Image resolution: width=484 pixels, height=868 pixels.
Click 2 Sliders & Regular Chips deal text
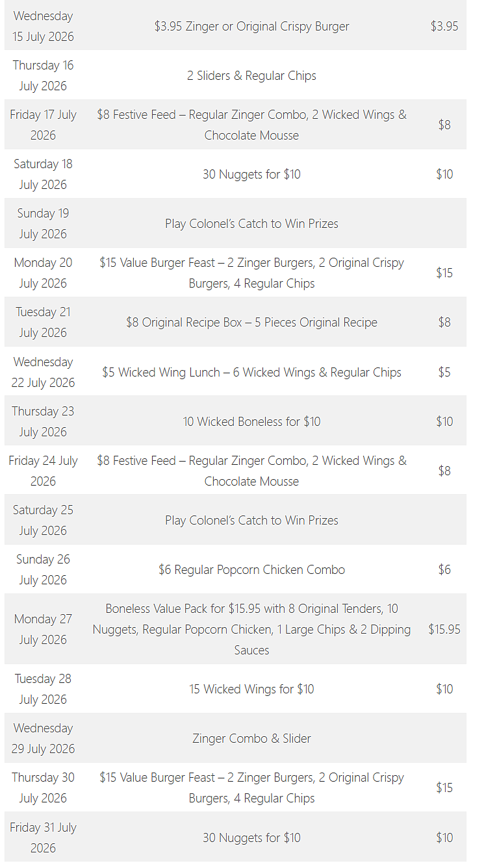tap(251, 76)
